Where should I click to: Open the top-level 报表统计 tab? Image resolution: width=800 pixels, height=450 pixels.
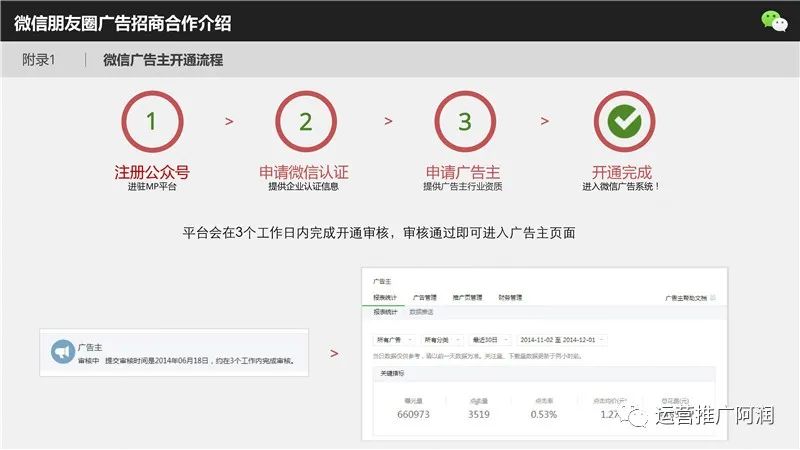(385, 297)
